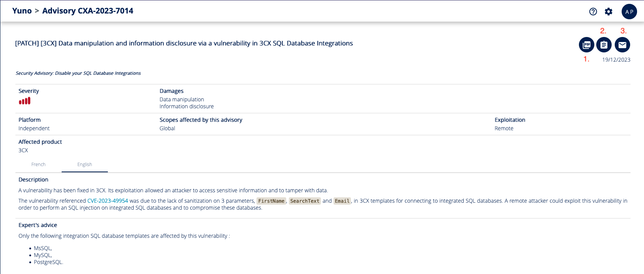Click the Expert's advice section heading
This screenshot has height=274, width=644.
point(38,225)
